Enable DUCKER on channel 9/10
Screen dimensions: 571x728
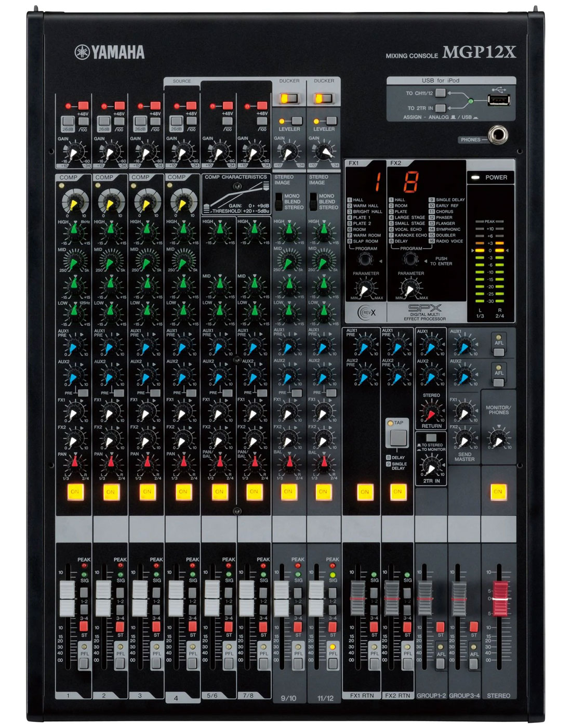[x=289, y=98]
